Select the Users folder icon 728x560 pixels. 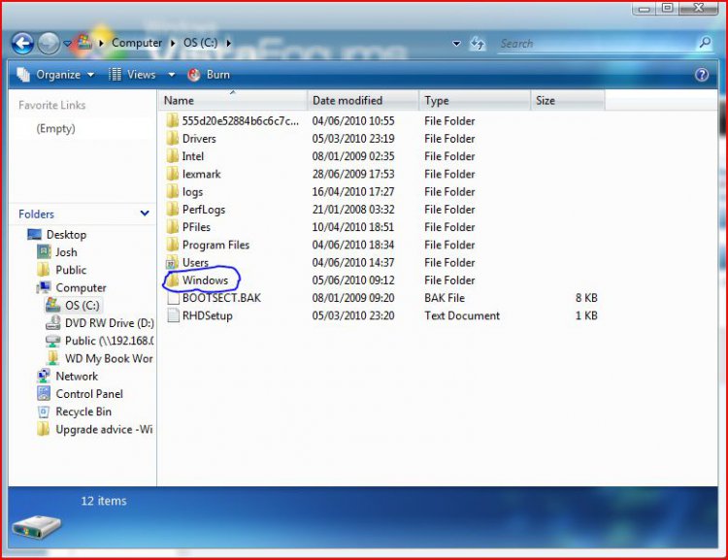pos(172,262)
